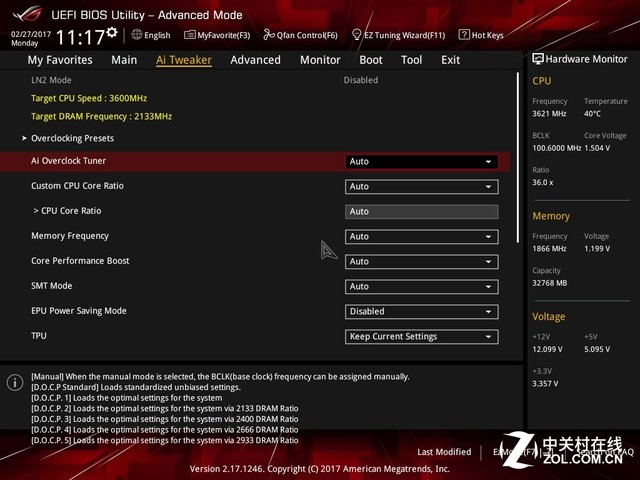Click Last Modified at the bottom
Image resolution: width=640 pixels, height=480 pixels.
point(444,452)
